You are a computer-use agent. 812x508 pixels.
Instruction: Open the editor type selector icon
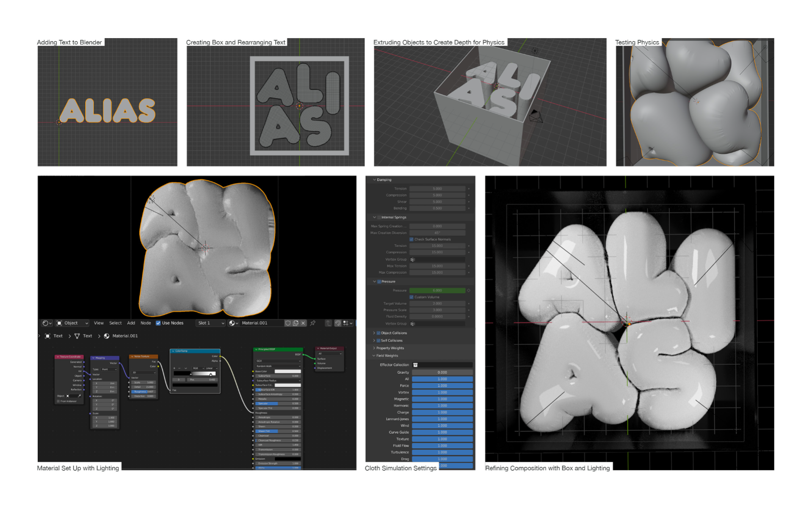pyautogui.click(x=47, y=323)
